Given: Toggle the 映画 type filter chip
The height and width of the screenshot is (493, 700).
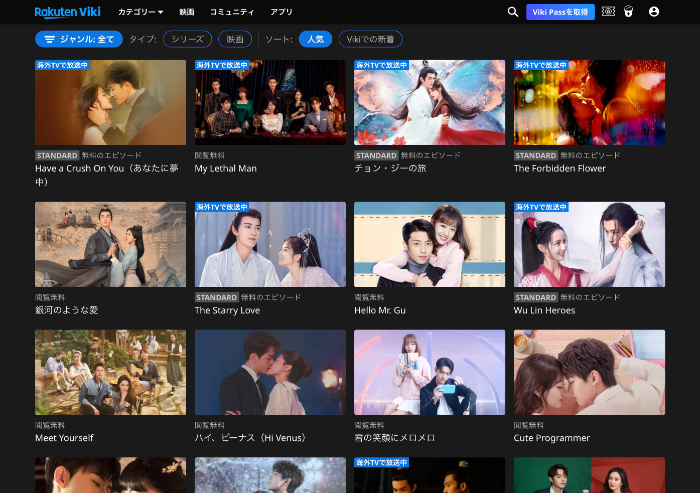Looking at the screenshot, I should coord(235,39).
